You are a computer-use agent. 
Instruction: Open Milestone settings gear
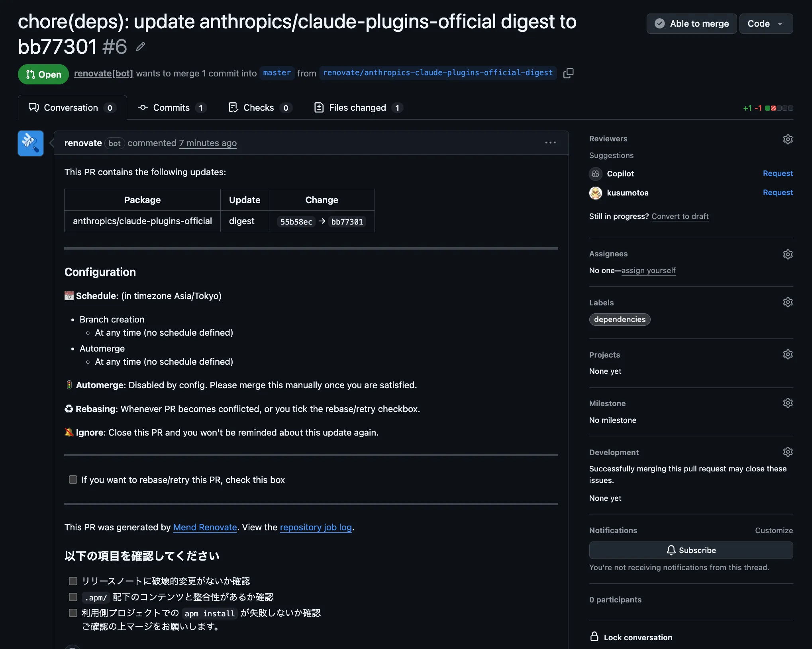point(788,403)
